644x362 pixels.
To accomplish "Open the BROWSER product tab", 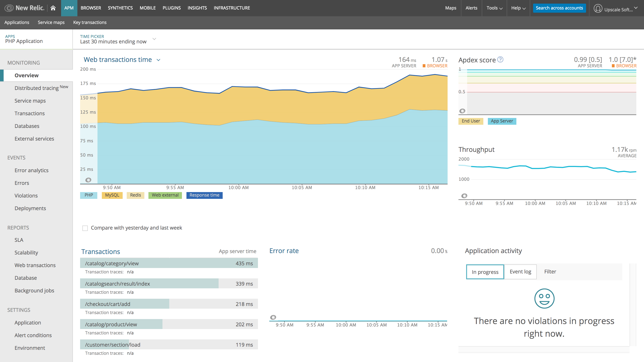I will 91,8.
